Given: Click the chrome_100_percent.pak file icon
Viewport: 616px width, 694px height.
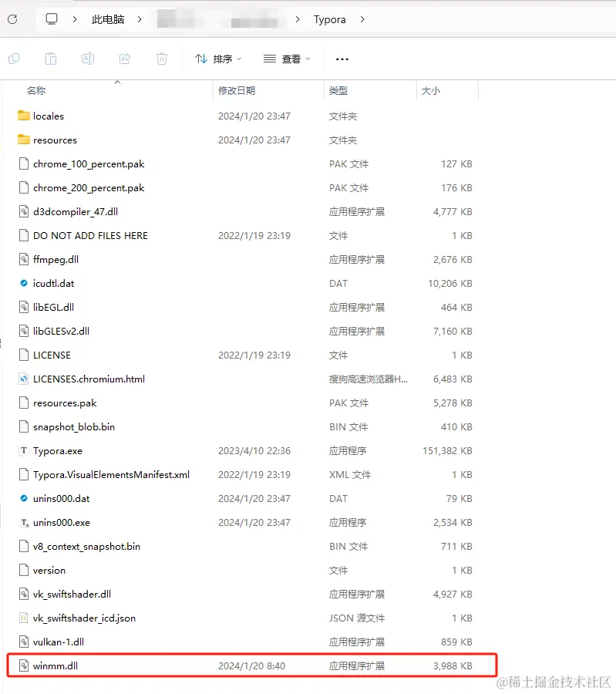Looking at the screenshot, I should (24, 163).
